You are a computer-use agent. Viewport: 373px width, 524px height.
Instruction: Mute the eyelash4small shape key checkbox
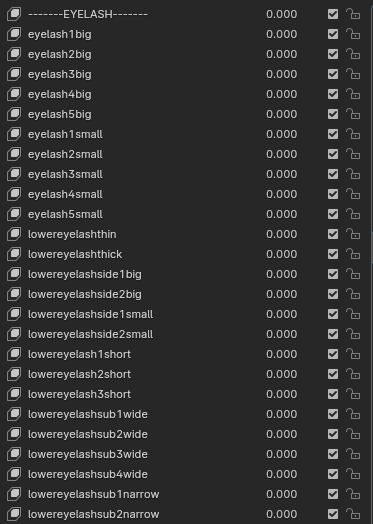click(x=333, y=194)
